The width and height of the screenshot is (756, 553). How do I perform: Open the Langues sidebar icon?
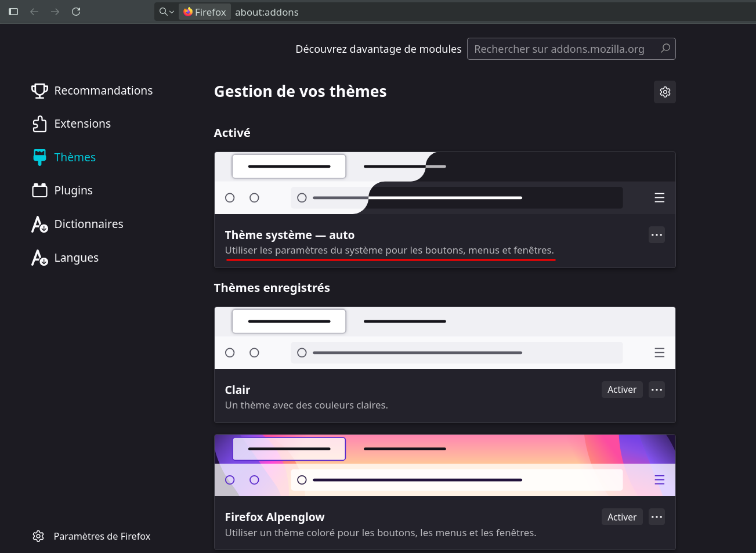[x=39, y=258]
